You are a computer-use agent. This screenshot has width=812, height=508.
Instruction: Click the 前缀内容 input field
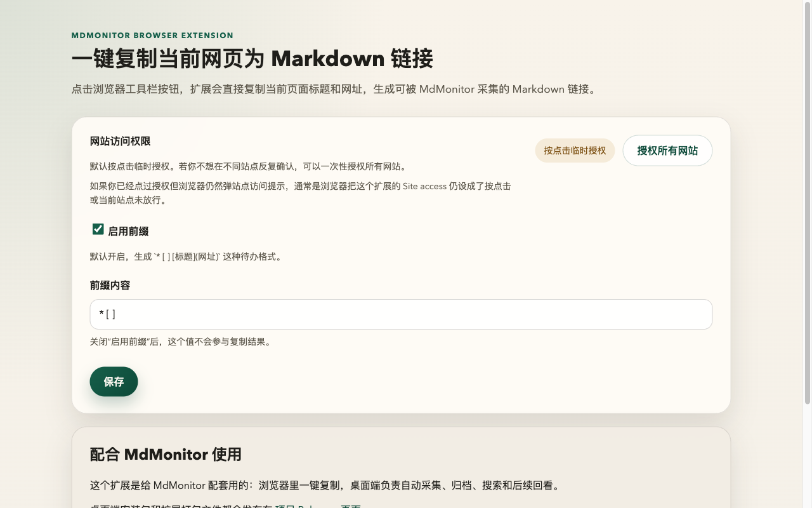pos(401,314)
